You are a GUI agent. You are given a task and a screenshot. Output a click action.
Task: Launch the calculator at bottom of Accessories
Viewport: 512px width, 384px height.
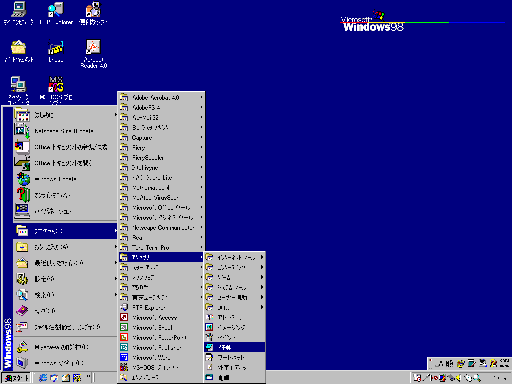[234, 377]
